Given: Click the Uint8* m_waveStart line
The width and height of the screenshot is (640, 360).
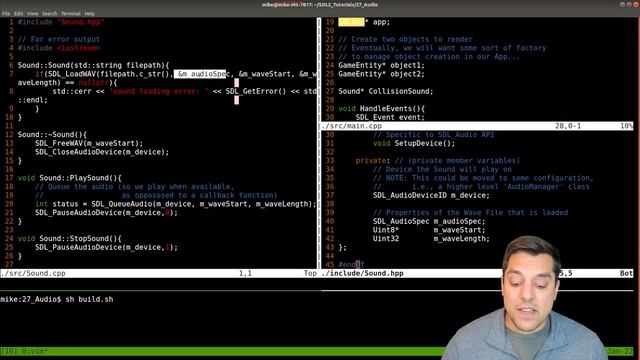Looking at the screenshot, I should click(429, 230).
